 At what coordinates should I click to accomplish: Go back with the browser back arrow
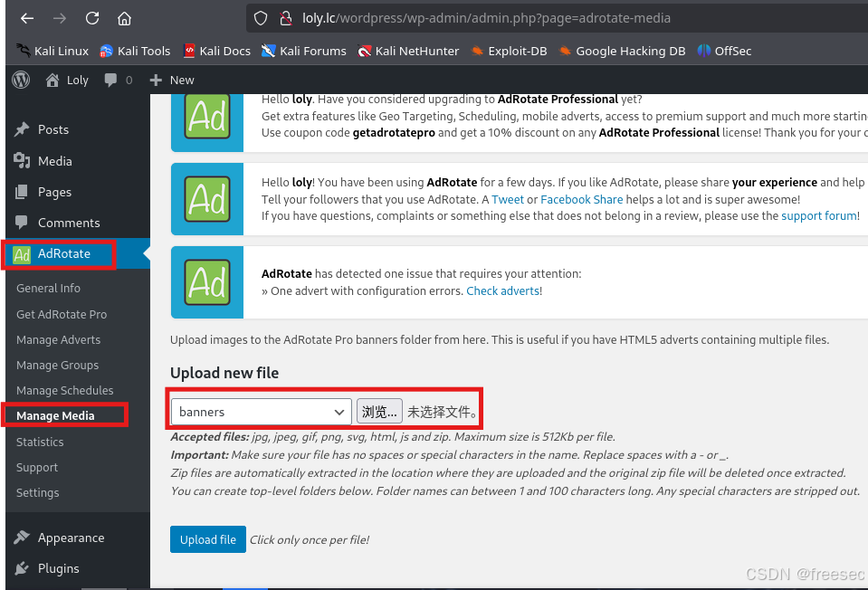click(27, 18)
